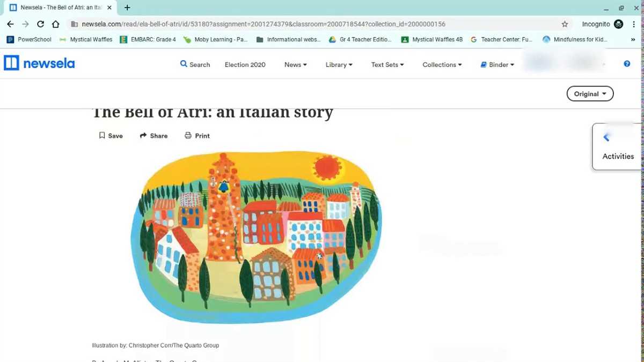Screen dimensions: 644x362
Task: Reload the page
Action: click(40, 24)
